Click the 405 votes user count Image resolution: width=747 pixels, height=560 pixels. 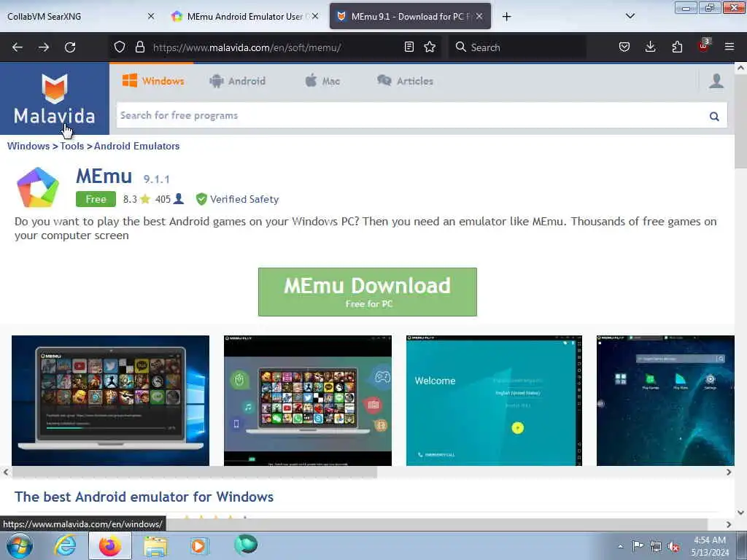click(169, 199)
